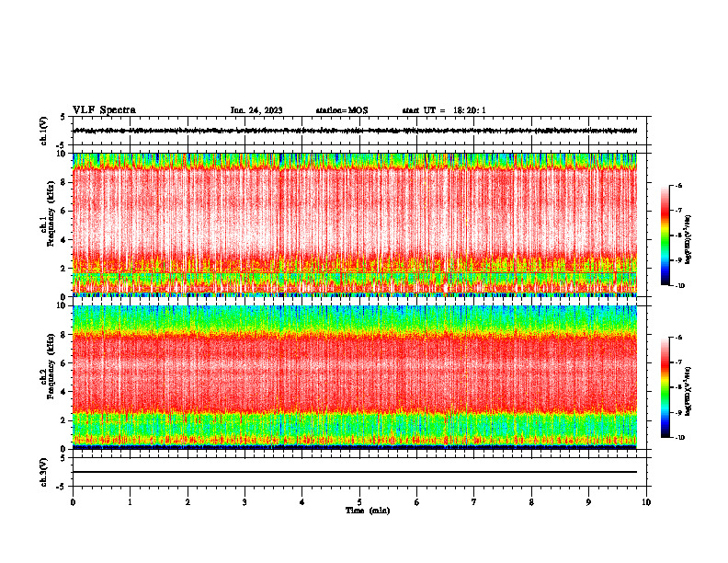This screenshot has height=563, width=728.
Task: Click the ch.1 spectrogram plot area
Action: pos(355,224)
